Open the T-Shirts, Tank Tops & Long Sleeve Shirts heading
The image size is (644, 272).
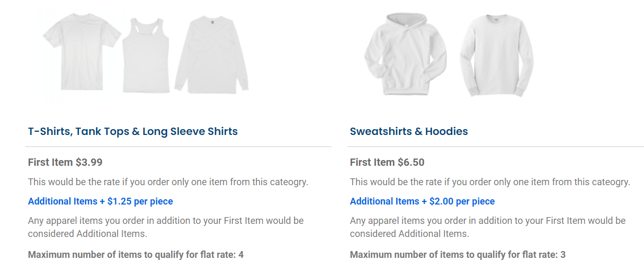(133, 131)
